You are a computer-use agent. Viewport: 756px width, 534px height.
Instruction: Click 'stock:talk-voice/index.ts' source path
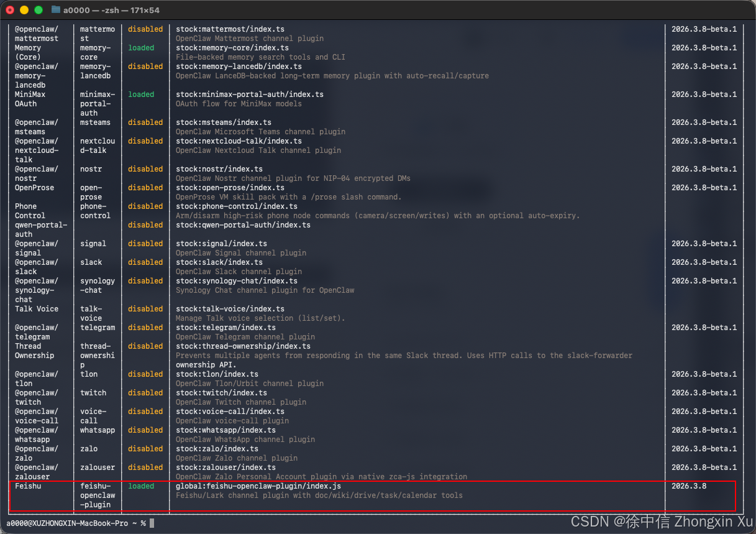click(230, 309)
